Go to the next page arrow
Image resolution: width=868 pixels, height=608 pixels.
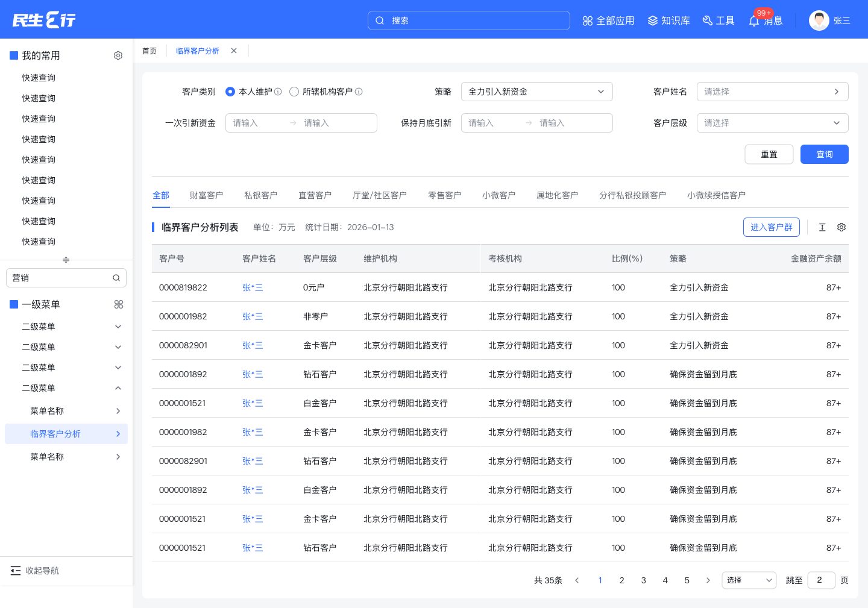coord(708,580)
